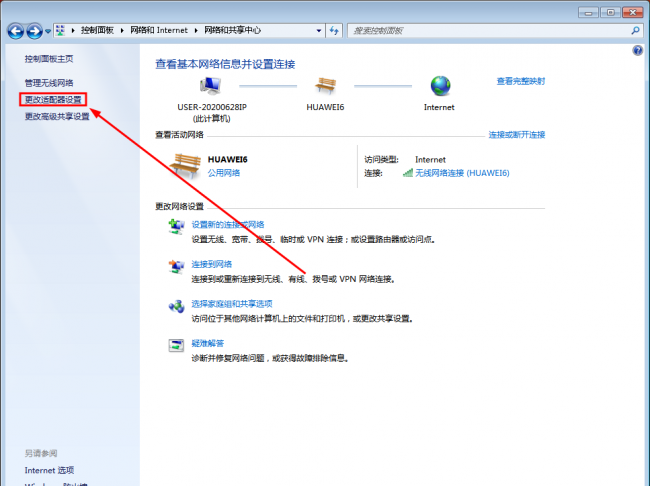Maximize the window

click(610, 12)
